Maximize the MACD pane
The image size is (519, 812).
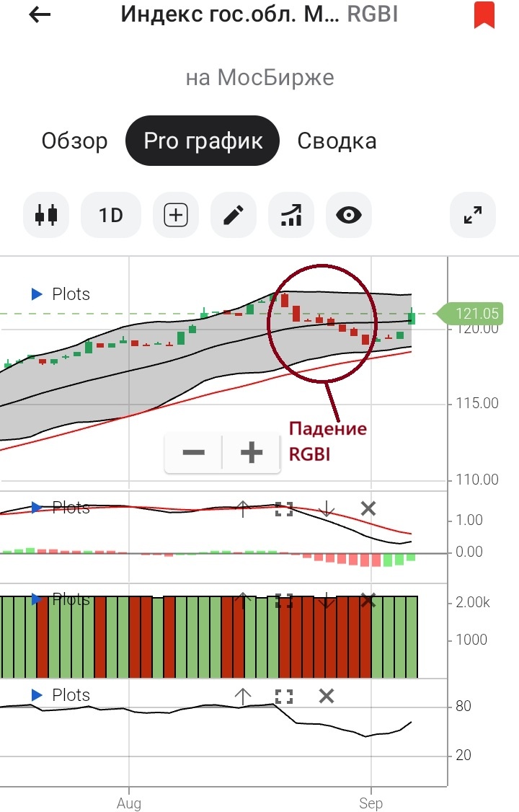point(284,509)
